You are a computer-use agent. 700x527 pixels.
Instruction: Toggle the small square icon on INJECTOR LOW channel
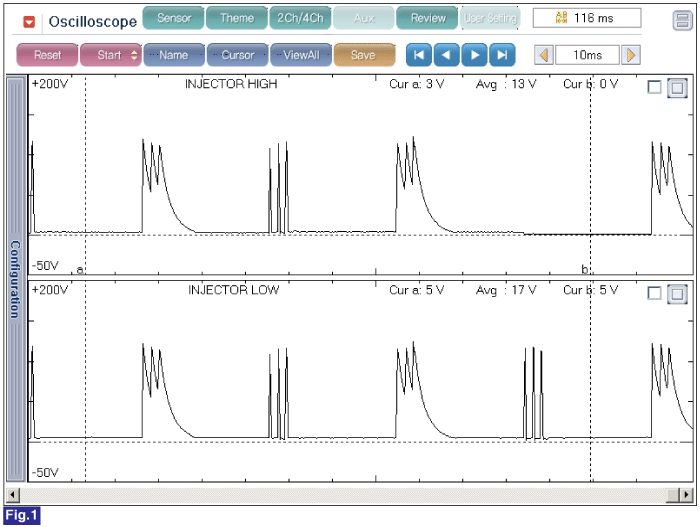click(654, 293)
